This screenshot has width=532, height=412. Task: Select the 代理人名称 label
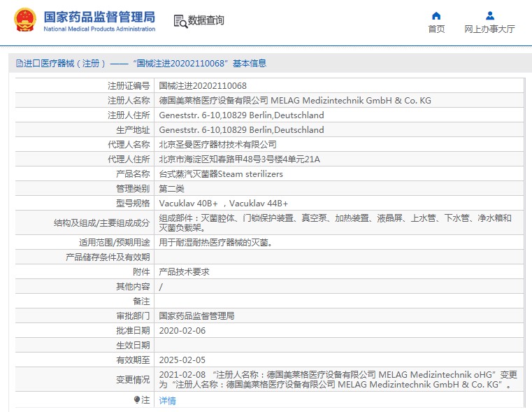tap(129, 145)
